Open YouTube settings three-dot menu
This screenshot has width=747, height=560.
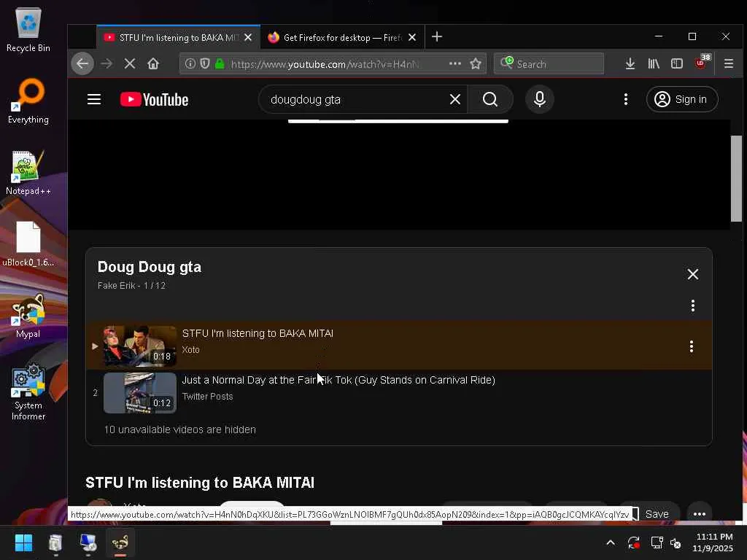coord(625,99)
